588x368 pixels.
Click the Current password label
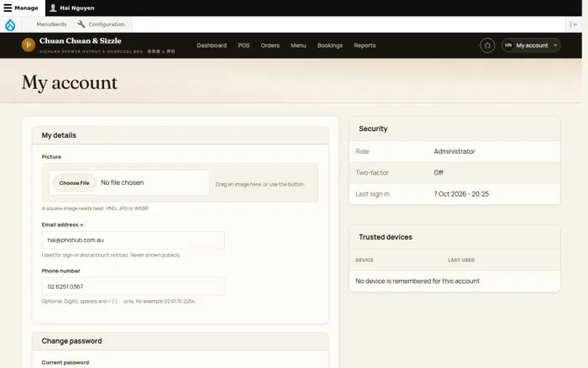66,362
